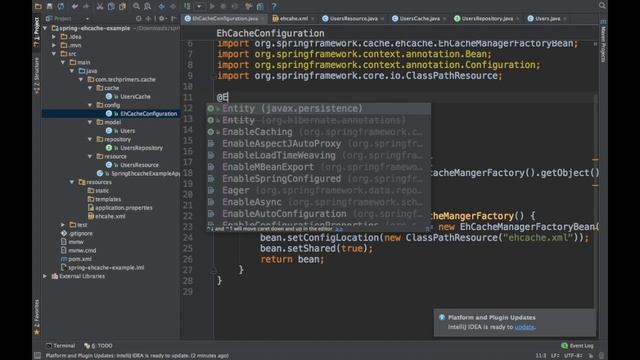
Task: Click the Find magnifier icon
Action: tap(136, 6)
